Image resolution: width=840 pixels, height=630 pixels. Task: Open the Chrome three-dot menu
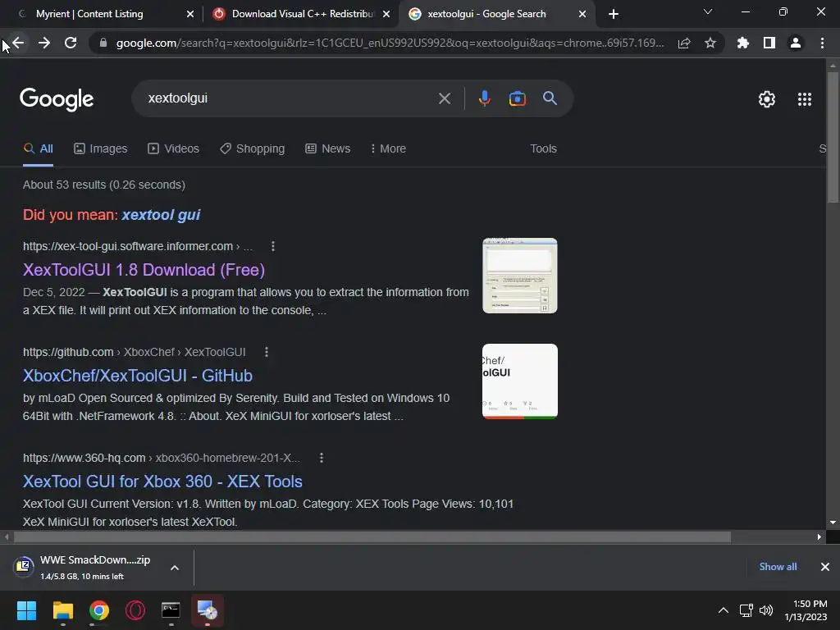click(x=822, y=43)
